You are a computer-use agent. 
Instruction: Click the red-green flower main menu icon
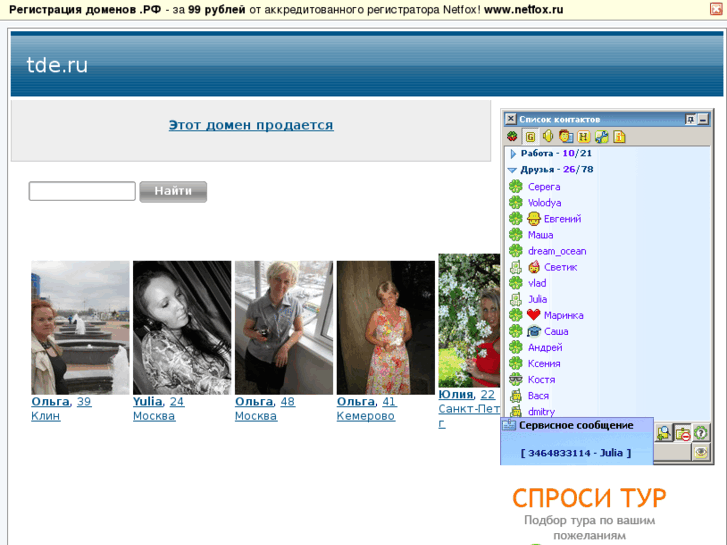pos(512,136)
